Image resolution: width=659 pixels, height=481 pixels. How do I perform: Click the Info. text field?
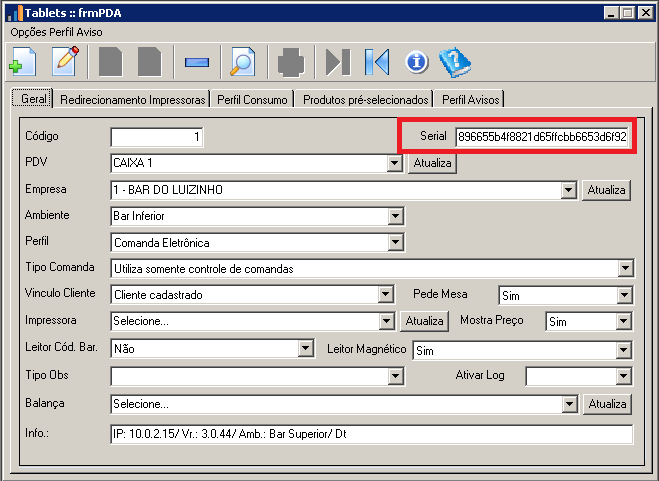click(x=372, y=434)
